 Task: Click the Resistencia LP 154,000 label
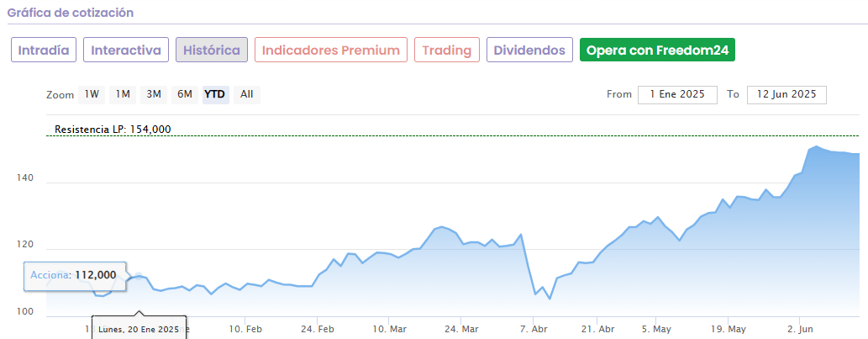pyautogui.click(x=113, y=129)
